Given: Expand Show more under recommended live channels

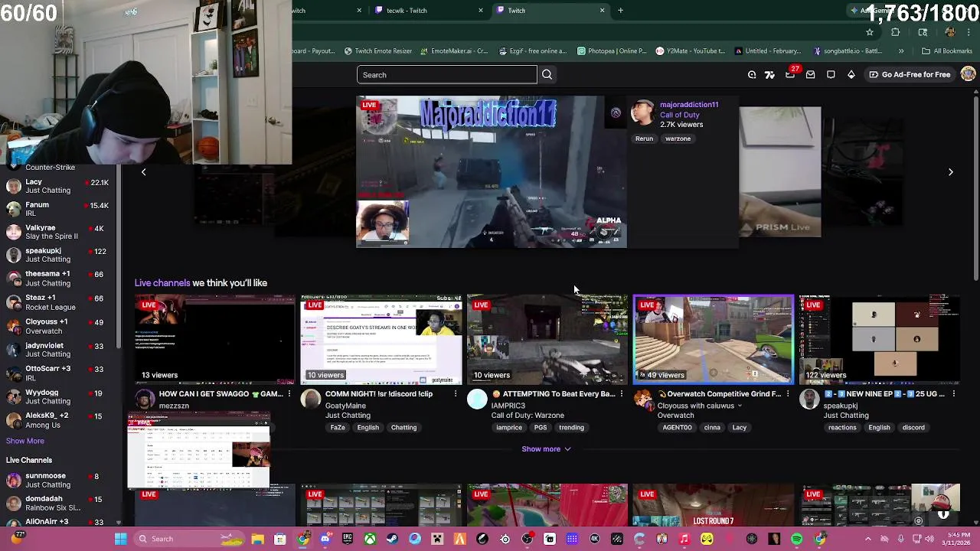Looking at the screenshot, I should coord(546,449).
